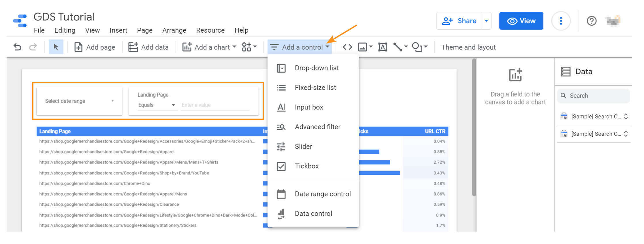Open the Page menu
Image resolution: width=644 pixels, height=244 pixels.
tap(145, 30)
